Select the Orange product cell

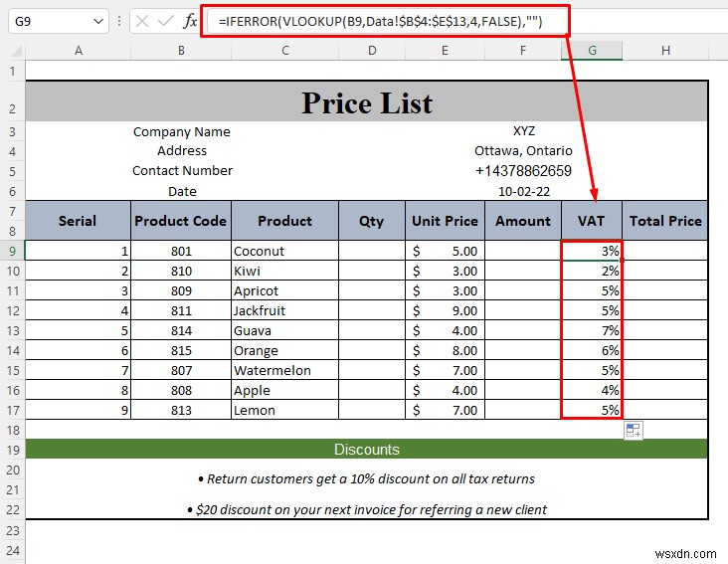point(285,351)
